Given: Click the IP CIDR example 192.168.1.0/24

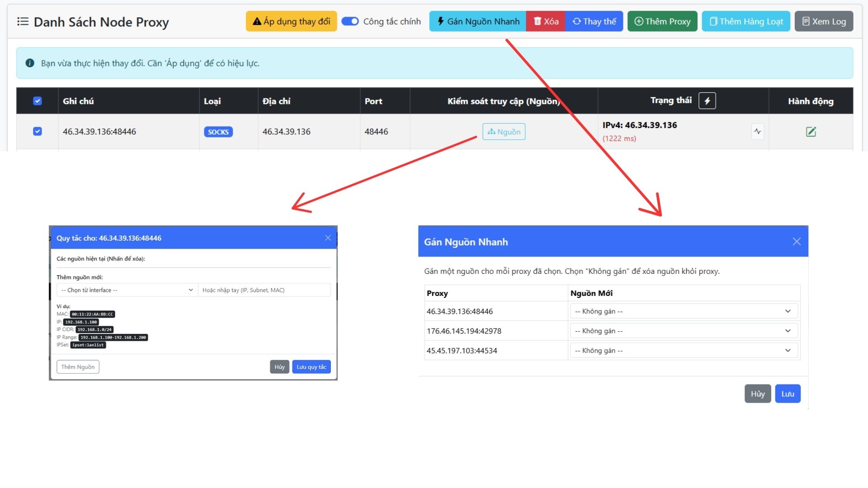Looking at the screenshot, I should coord(94,329).
